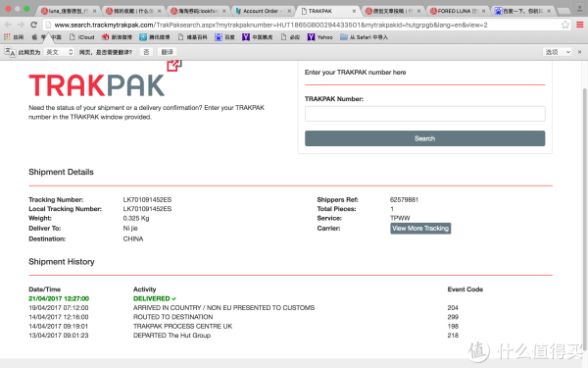Open the new tab button
Viewport: 588px width, 368px height.
(x=563, y=11)
